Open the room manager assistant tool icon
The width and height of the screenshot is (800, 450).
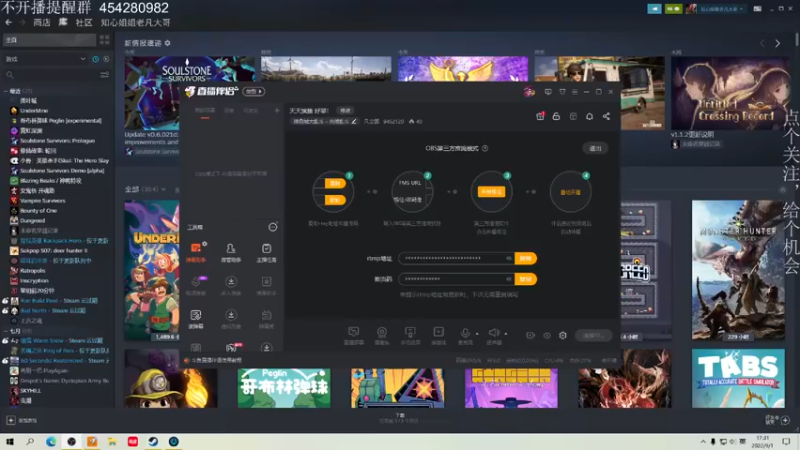(231, 248)
